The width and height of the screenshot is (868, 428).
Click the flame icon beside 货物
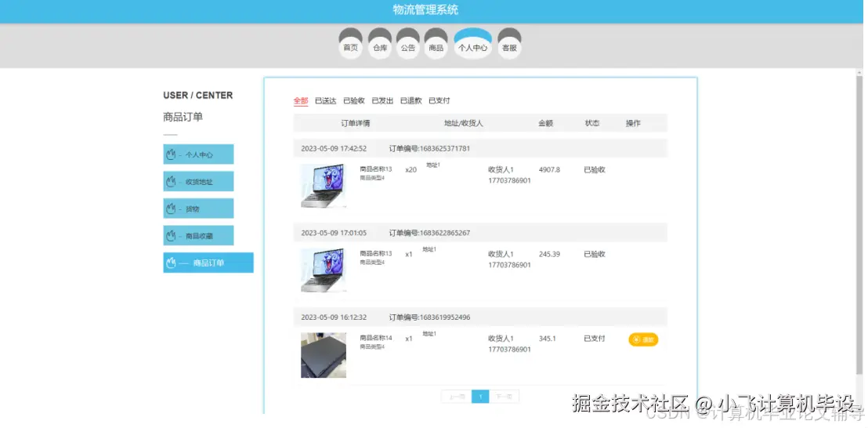click(171, 209)
